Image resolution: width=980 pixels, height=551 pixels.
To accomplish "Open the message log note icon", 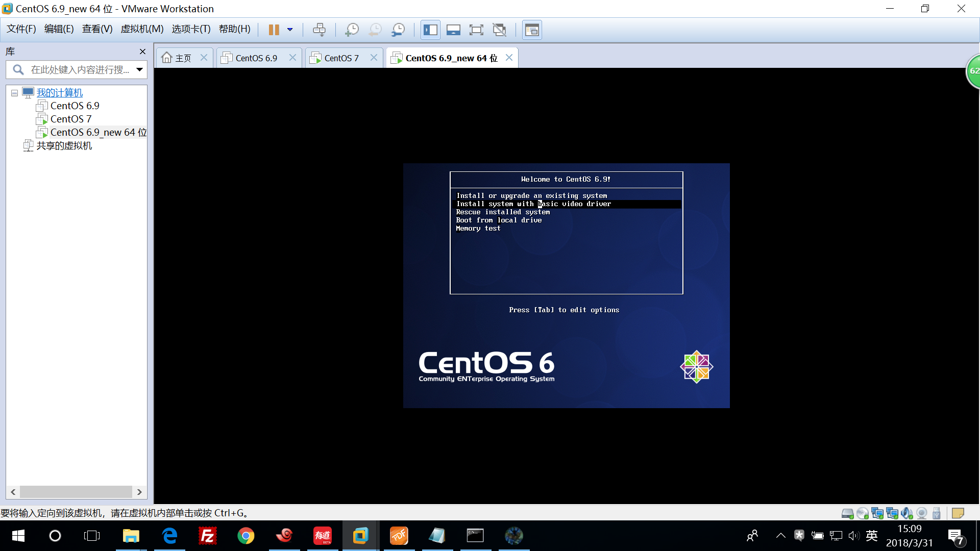I will [958, 513].
